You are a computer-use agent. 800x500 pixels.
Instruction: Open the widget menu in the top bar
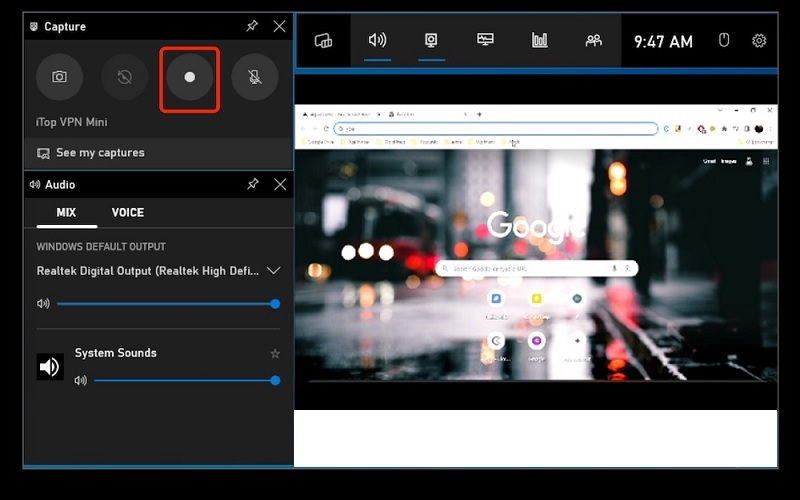click(323, 41)
